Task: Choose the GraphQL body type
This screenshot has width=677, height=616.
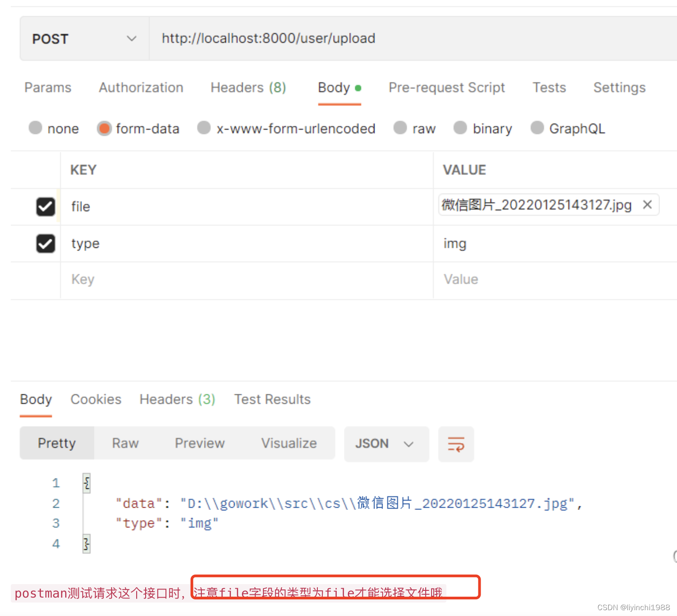Action: pos(537,128)
